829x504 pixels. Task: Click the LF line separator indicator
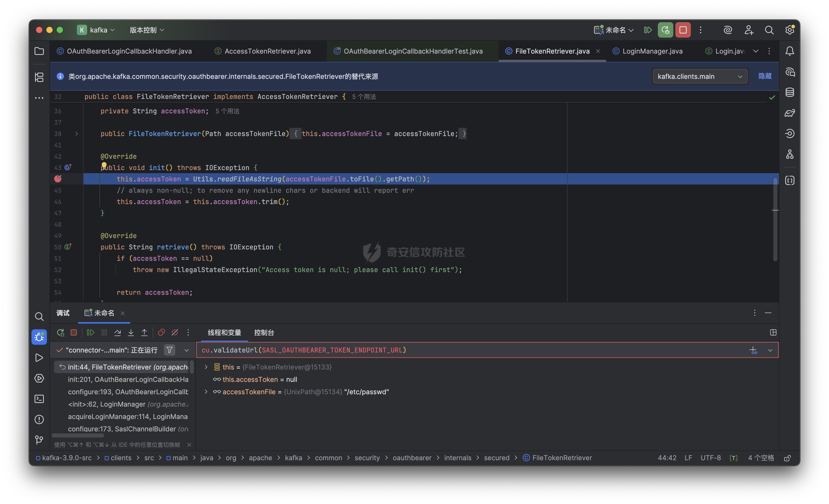tap(688, 458)
